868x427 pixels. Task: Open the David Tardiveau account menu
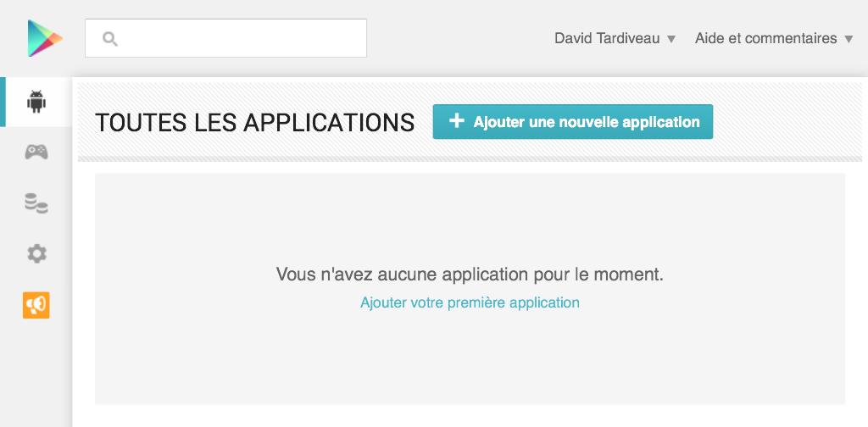point(615,39)
